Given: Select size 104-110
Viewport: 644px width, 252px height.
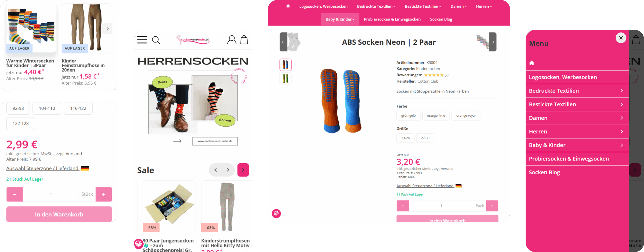Looking at the screenshot, I should 47,108.
